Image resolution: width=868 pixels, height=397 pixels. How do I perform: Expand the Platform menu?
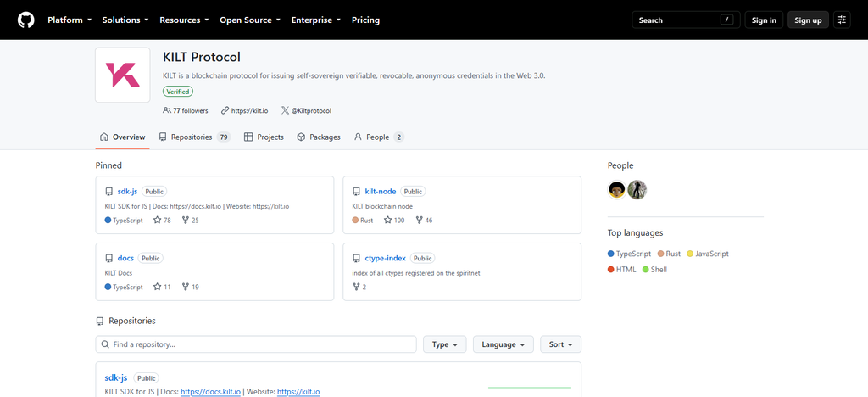[70, 20]
